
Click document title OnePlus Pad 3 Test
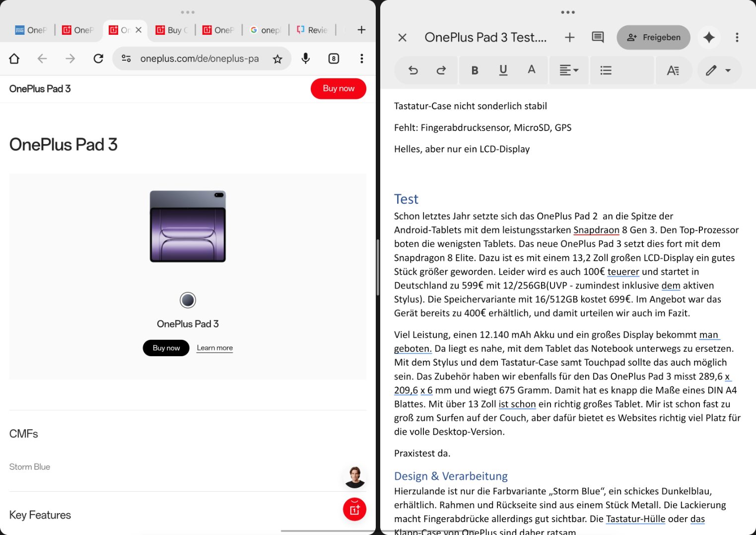coord(485,37)
